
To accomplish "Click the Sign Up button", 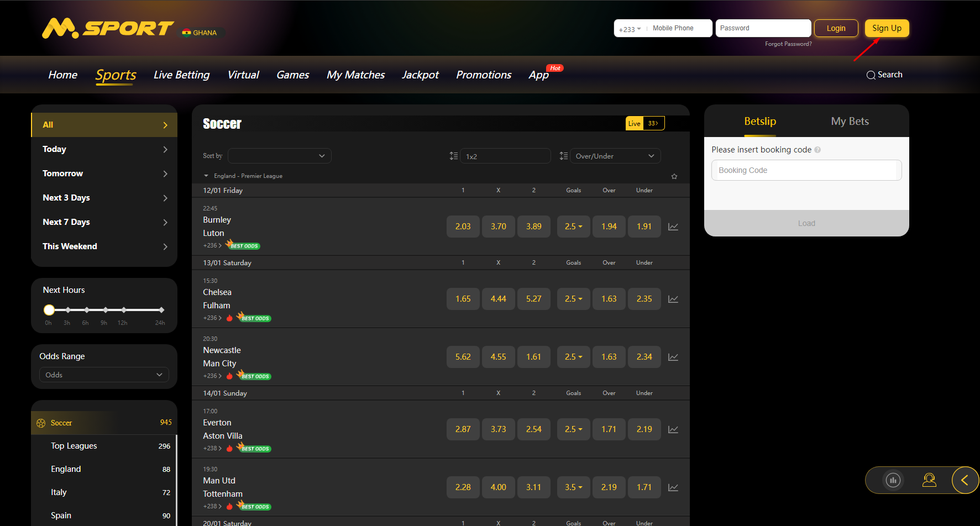I will (x=887, y=28).
